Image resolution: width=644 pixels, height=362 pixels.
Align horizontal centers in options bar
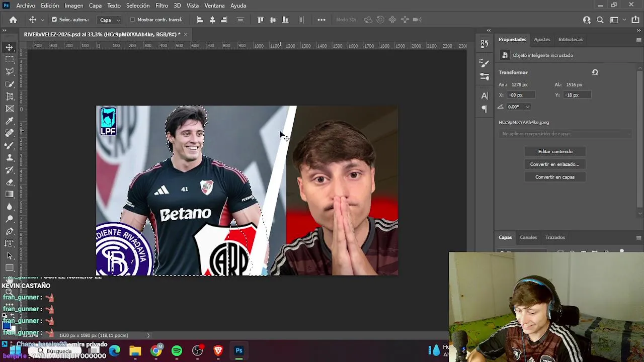[x=212, y=20]
